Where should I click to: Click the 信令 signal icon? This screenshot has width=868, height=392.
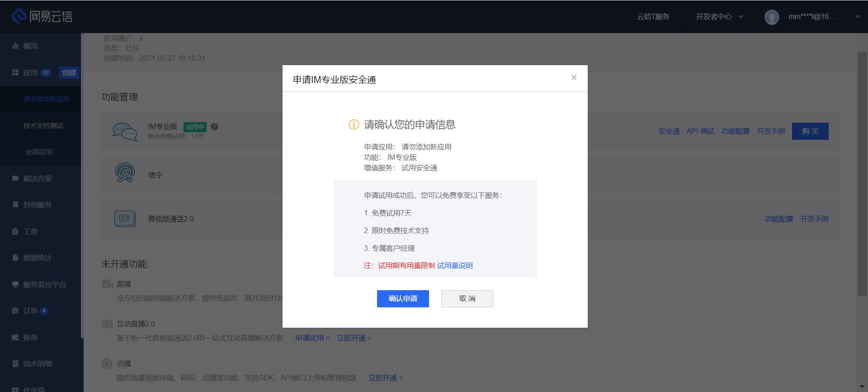click(x=125, y=173)
